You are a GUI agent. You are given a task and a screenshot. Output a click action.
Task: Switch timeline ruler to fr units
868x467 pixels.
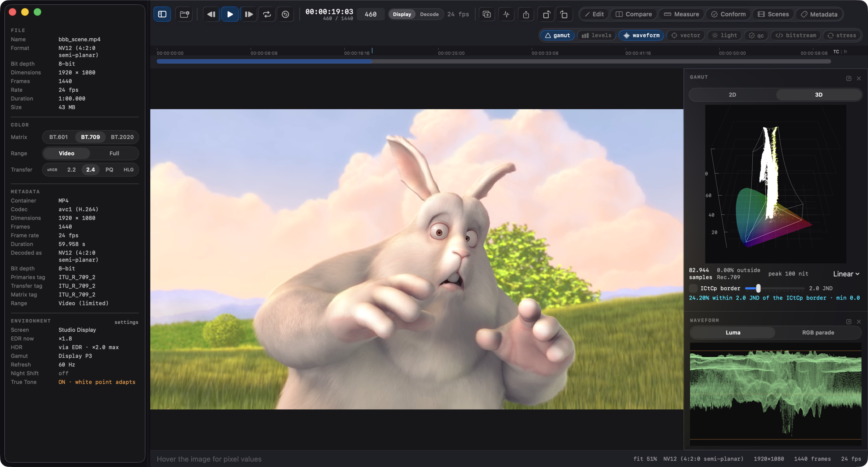click(846, 52)
